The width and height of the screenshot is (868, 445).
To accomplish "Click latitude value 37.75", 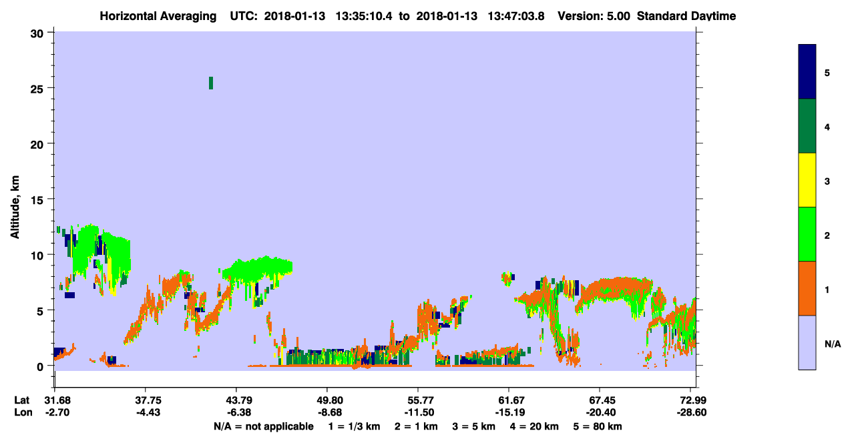I will click(145, 400).
